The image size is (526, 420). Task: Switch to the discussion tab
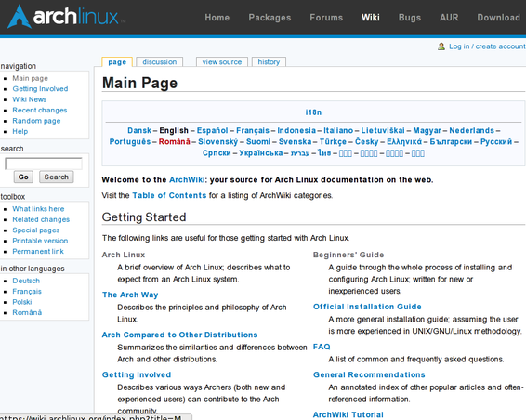[x=159, y=62]
